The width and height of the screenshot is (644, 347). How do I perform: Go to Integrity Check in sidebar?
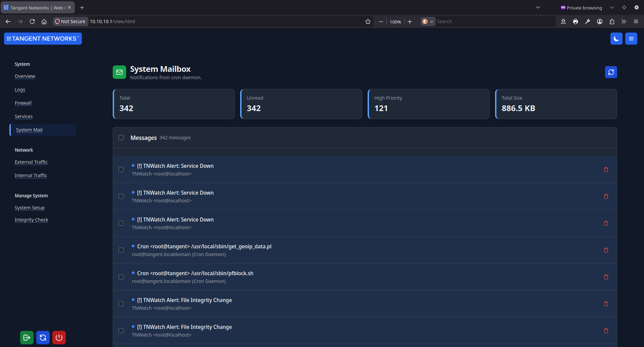32,220
